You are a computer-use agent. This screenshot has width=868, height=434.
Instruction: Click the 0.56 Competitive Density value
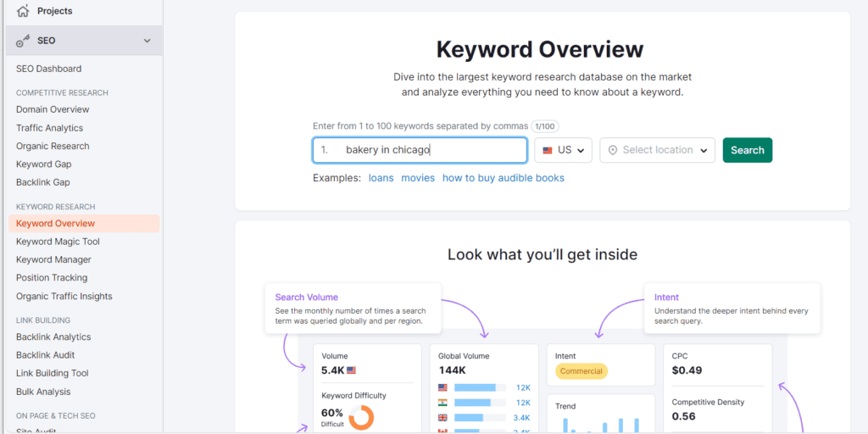click(x=683, y=415)
